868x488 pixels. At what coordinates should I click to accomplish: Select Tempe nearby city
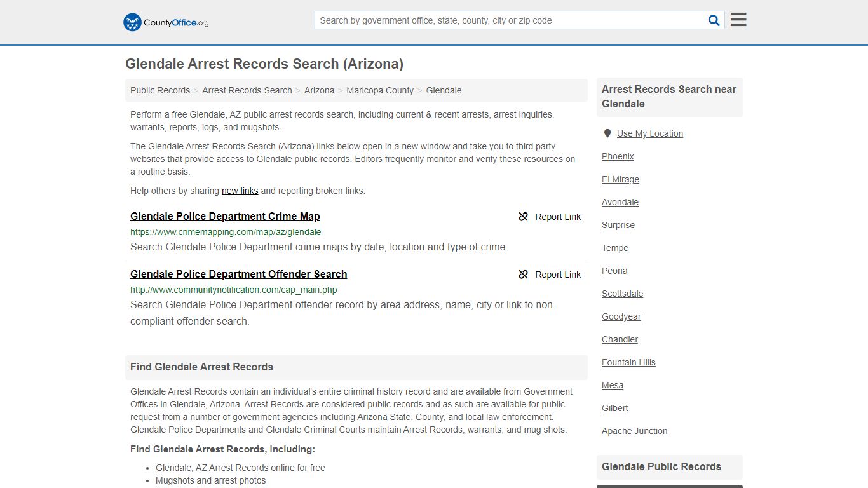pos(615,248)
